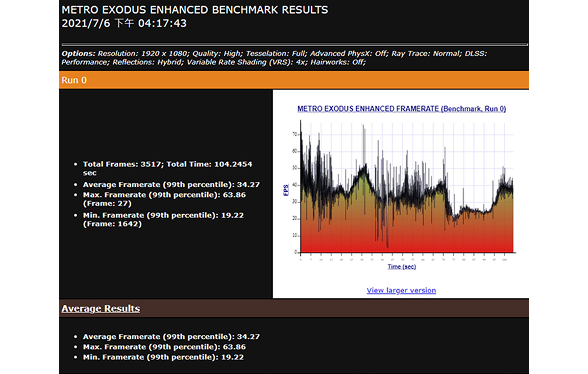Click the "Run 0" orange section header

click(x=294, y=80)
